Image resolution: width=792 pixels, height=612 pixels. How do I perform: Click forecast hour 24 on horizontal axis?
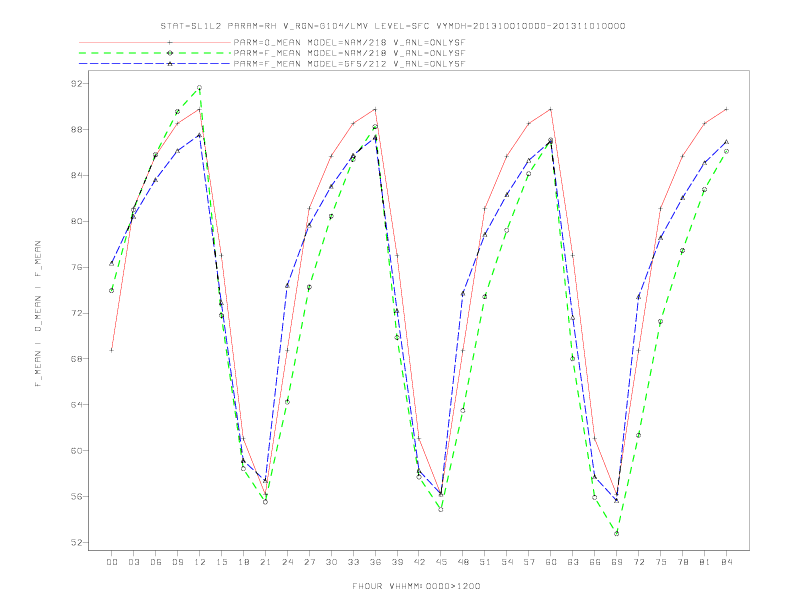(287, 562)
